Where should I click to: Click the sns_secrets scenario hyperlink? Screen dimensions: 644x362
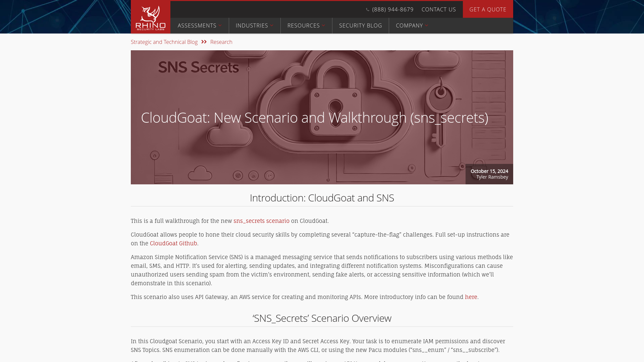(x=261, y=221)
